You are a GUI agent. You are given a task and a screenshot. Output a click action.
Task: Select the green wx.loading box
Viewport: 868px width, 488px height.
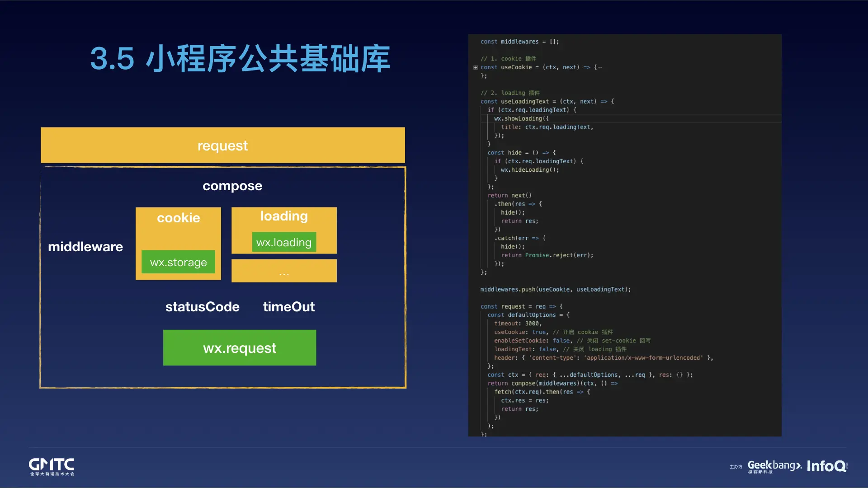coord(283,243)
